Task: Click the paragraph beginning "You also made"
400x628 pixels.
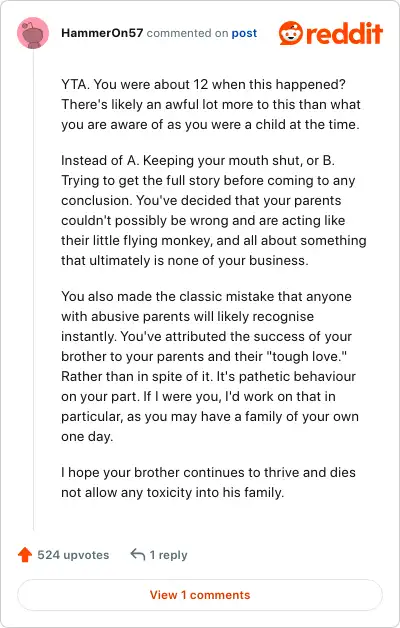Action: pos(210,366)
